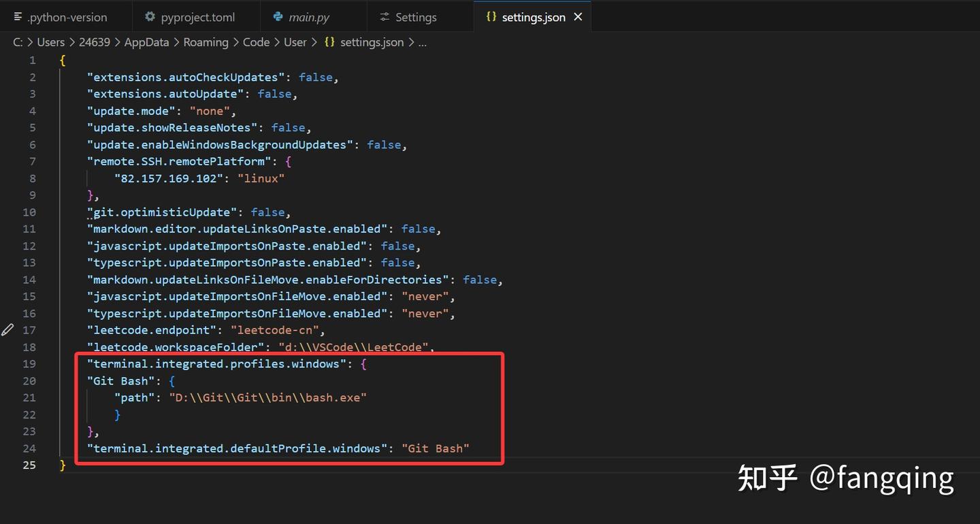Place cursor on "update.showReleaseNotes"
The width and height of the screenshot is (980, 524).
click(172, 128)
